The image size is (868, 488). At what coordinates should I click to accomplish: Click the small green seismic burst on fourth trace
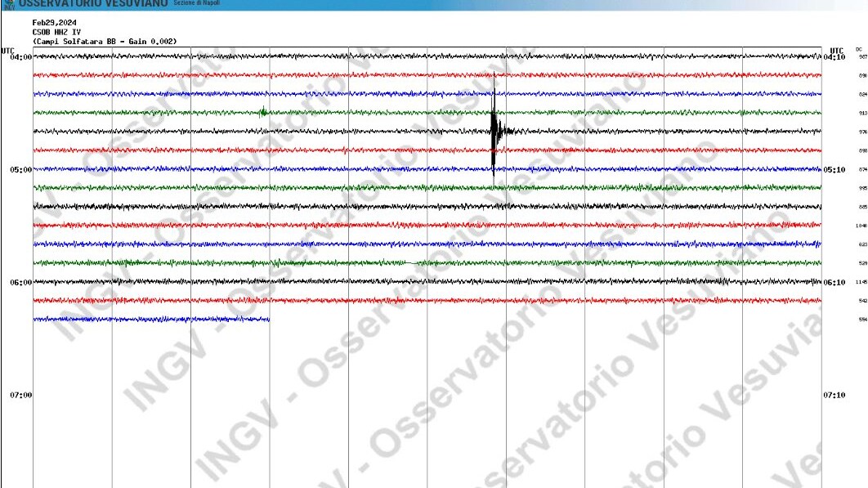[x=263, y=113]
